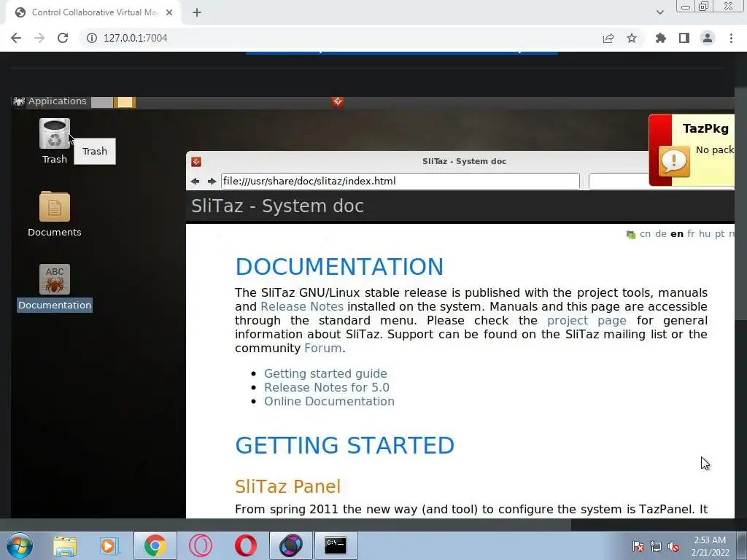Open the dark circular app taskbar icon
Image resolution: width=747 pixels, height=560 pixels.
[x=291, y=545]
